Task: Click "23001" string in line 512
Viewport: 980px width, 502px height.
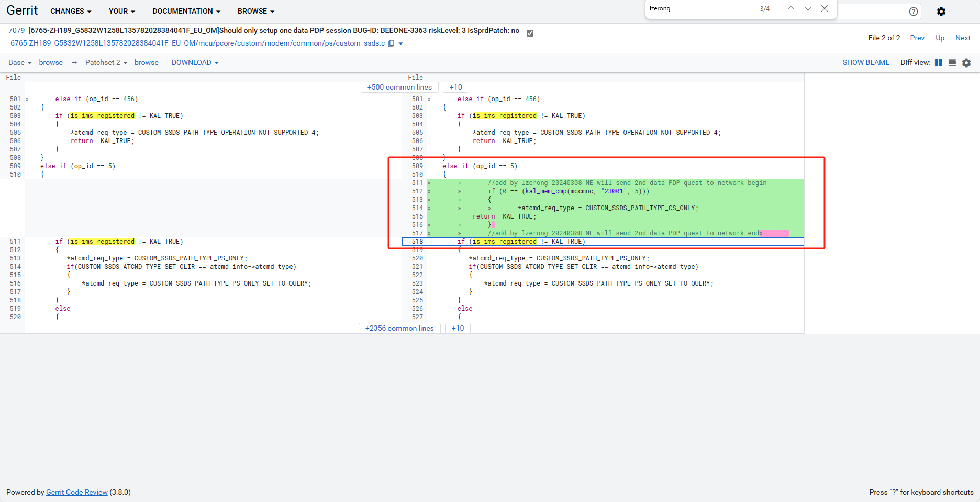Action: click(x=614, y=191)
